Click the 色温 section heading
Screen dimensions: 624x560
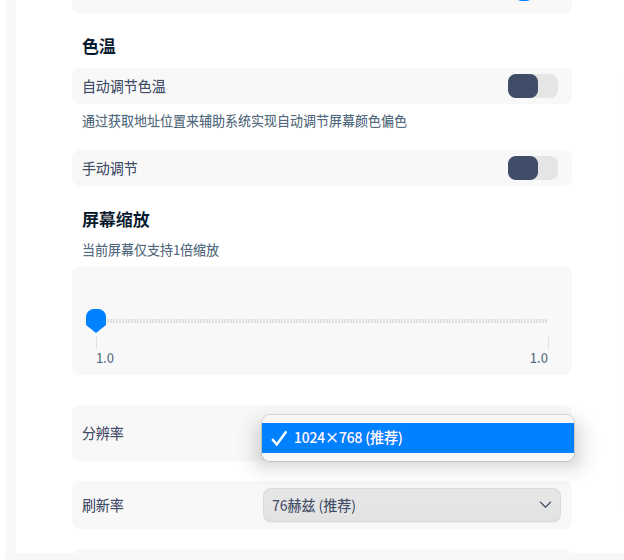pyautogui.click(x=99, y=47)
